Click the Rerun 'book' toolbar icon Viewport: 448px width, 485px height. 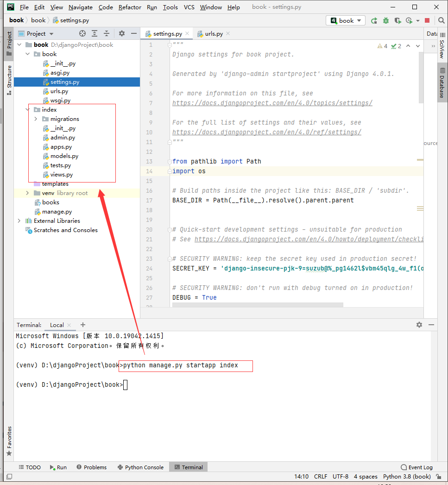coord(374,21)
